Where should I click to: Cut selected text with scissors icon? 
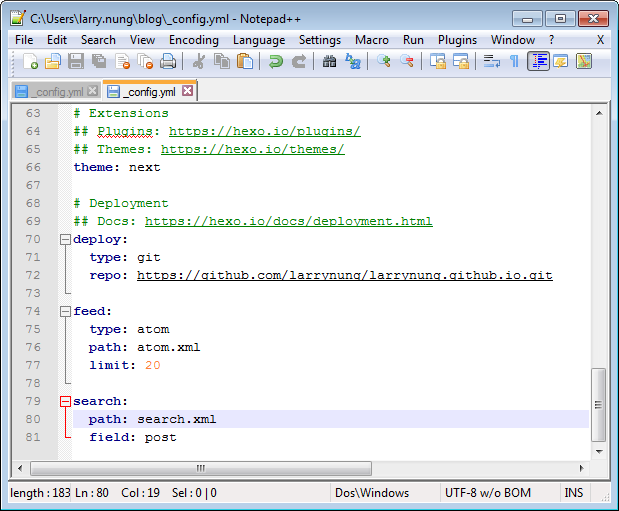coord(199,61)
